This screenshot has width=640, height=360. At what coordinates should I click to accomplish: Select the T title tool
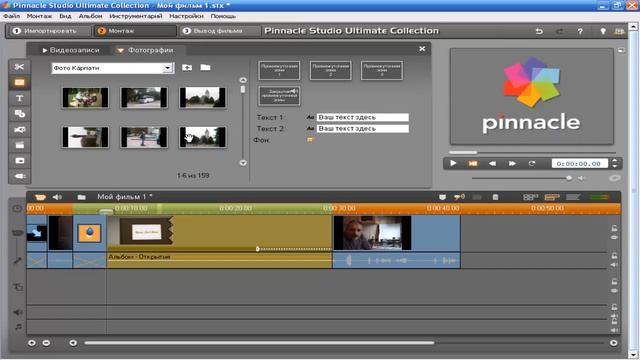pyautogui.click(x=19, y=98)
